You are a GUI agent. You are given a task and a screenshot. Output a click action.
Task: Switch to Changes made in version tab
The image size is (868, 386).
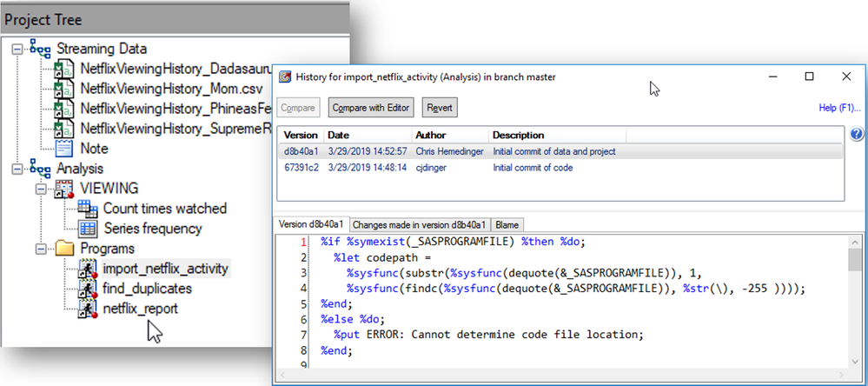pyautogui.click(x=421, y=224)
